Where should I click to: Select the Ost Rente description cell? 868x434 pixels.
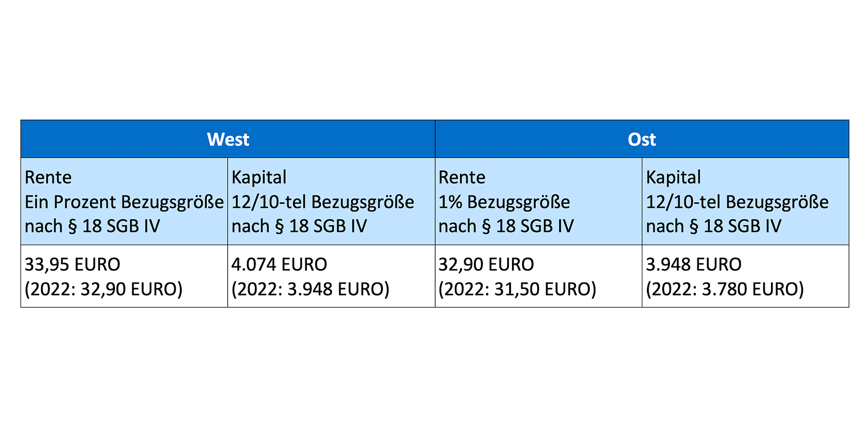coord(538,201)
